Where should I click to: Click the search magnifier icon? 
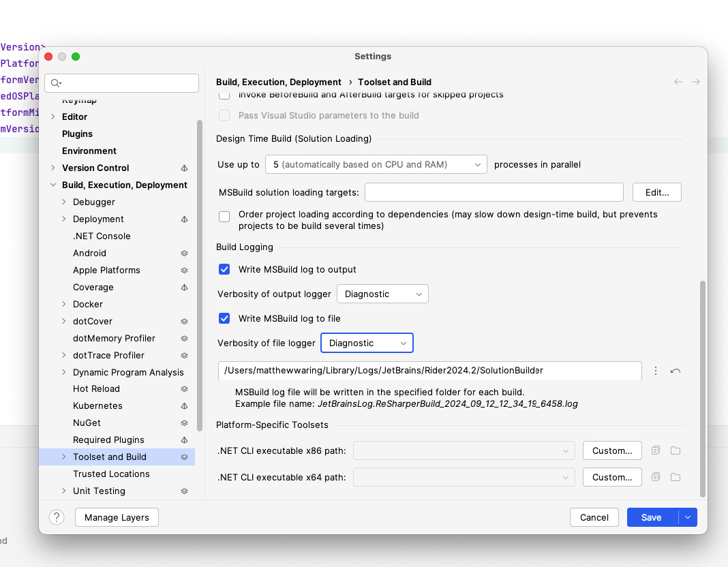(56, 83)
